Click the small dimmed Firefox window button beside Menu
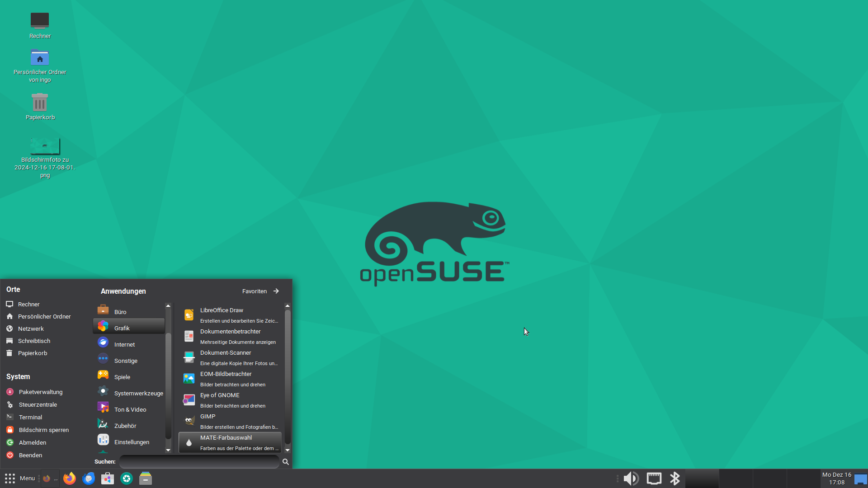This screenshot has height=488, width=868. point(50,479)
